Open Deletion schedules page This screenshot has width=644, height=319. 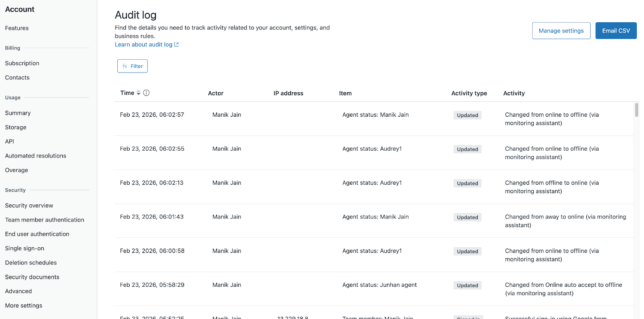(x=31, y=263)
